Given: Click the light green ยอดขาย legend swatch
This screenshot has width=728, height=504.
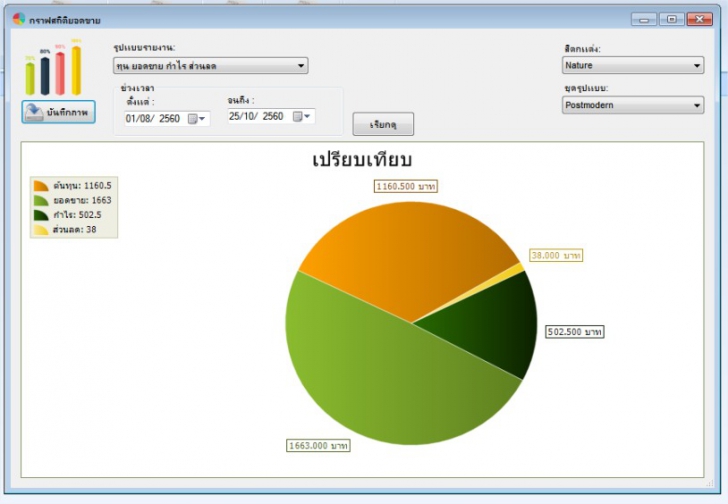Looking at the screenshot, I should click(x=41, y=200).
